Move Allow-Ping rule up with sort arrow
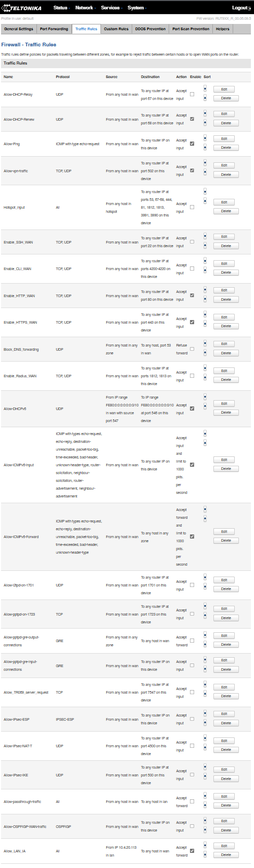This screenshot has height=868, width=254. pyautogui.click(x=205, y=138)
